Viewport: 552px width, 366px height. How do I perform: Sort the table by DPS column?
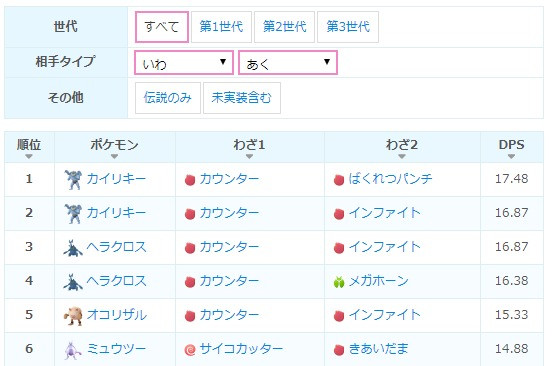(512, 147)
